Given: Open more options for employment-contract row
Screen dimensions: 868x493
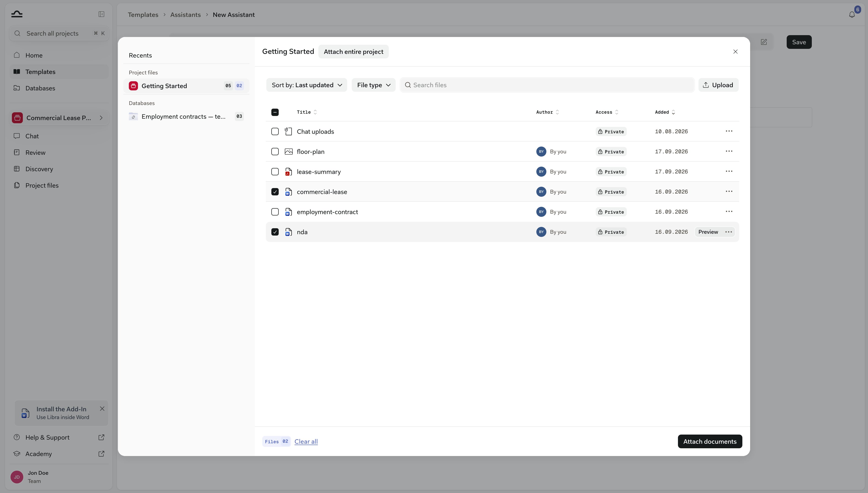Looking at the screenshot, I should click(729, 212).
